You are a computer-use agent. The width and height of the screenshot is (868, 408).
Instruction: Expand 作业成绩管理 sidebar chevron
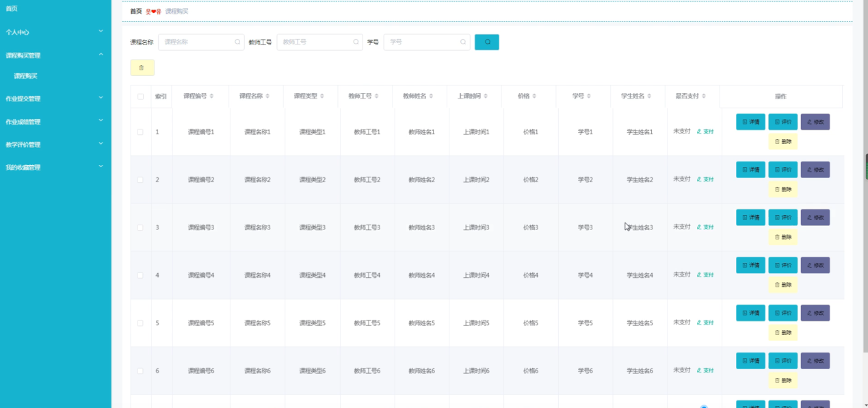click(101, 120)
